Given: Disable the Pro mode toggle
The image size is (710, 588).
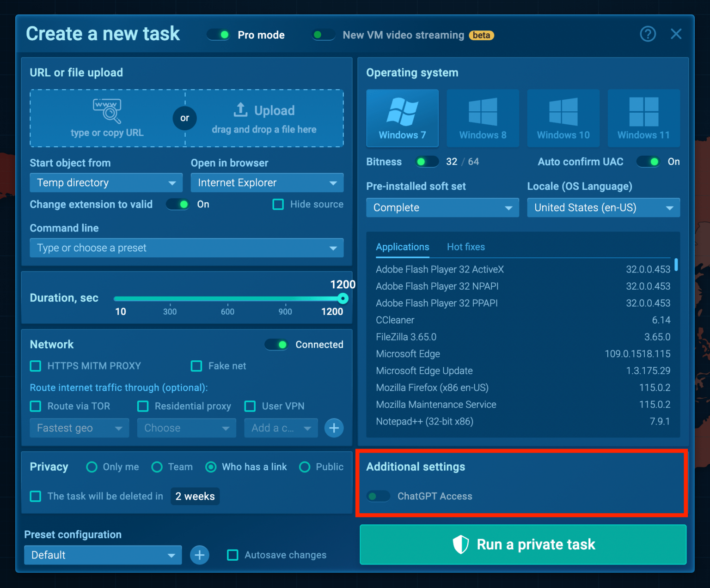Looking at the screenshot, I should 218,35.
